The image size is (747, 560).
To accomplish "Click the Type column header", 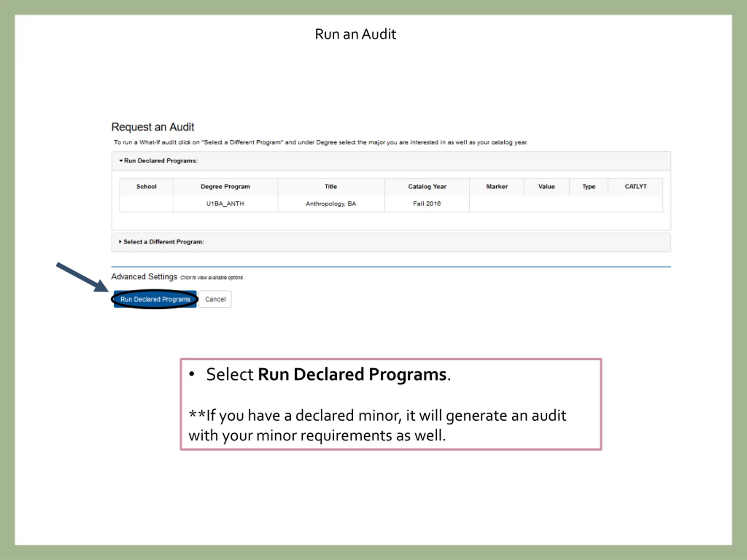I will tap(589, 187).
